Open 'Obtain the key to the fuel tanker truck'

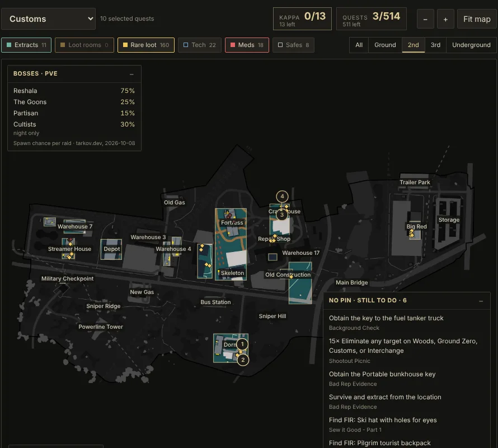tap(386, 318)
